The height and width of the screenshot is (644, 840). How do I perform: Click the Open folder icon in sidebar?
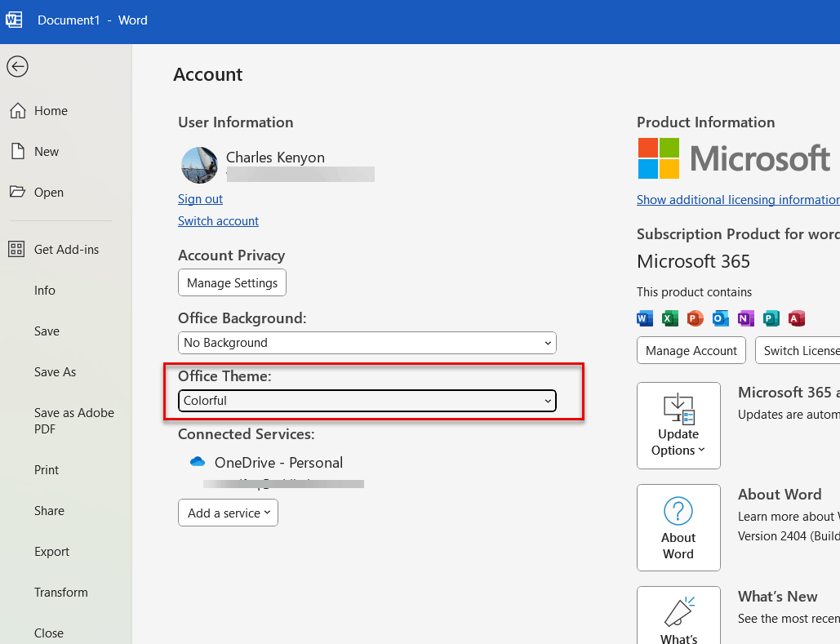pyautogui.click(x=17, y=191)
